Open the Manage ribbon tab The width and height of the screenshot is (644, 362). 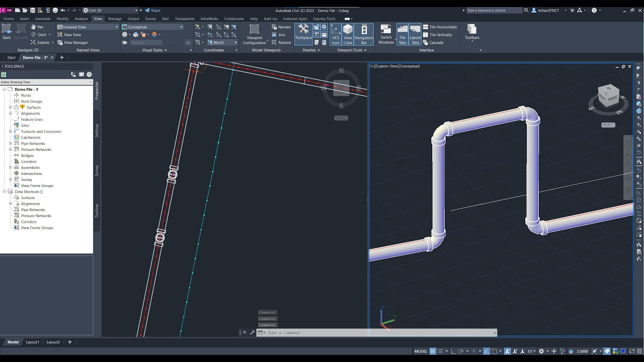(115, 19)
